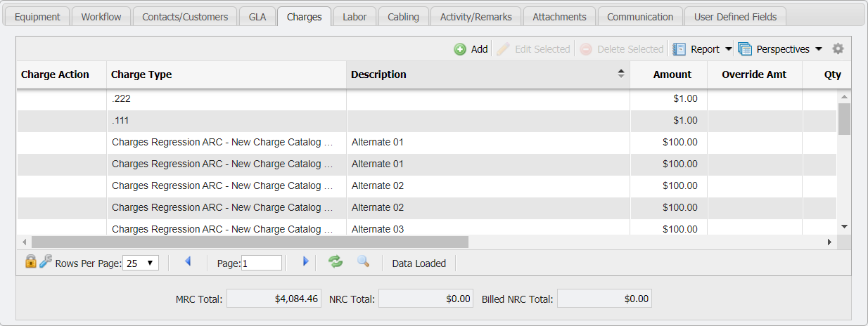
Task: Click the vertical scrollbar down arrow
Action: [844, 226]
